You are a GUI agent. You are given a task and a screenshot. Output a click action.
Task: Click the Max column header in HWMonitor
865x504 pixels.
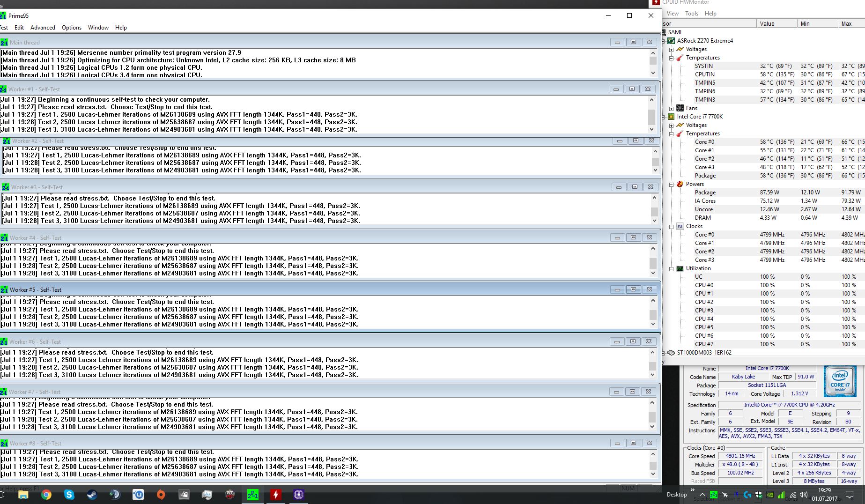coord(851,23)
